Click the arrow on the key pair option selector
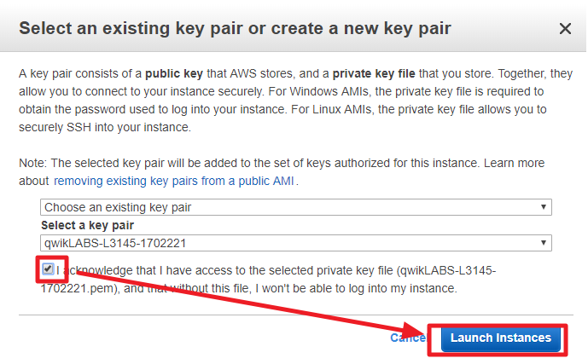 coord(543,207)
